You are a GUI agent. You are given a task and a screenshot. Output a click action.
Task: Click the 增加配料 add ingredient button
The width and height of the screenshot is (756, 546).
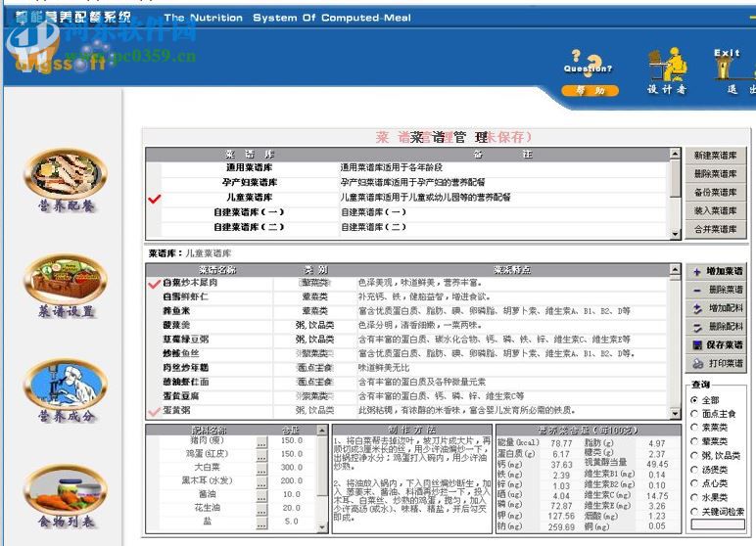(716, 308)
